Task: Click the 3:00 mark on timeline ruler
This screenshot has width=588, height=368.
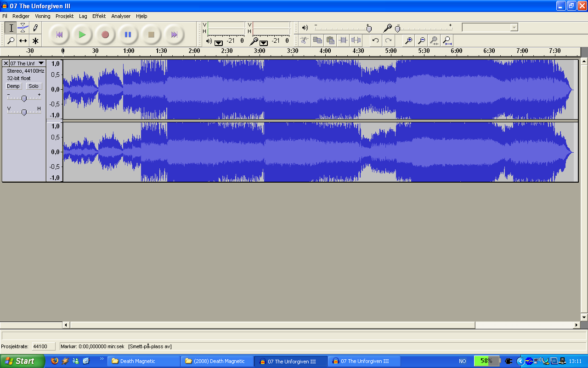Action: [260, 51]
